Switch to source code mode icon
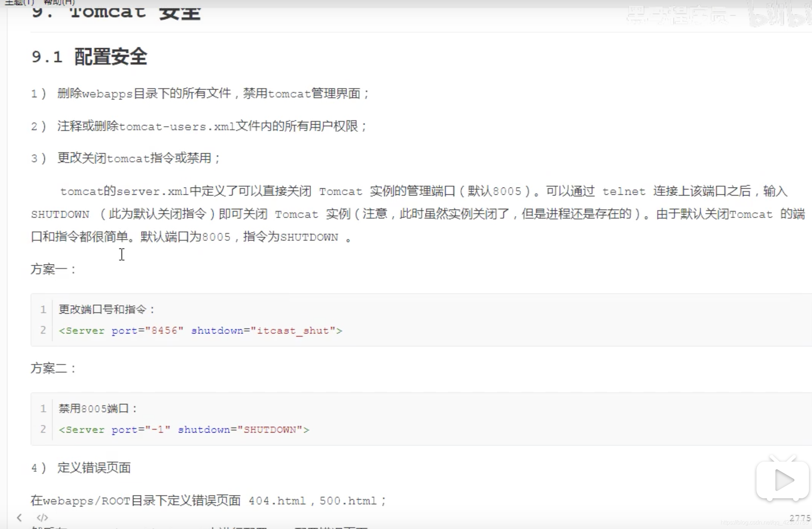Viewport: 812px width, 529px height. tap(42, 517)
